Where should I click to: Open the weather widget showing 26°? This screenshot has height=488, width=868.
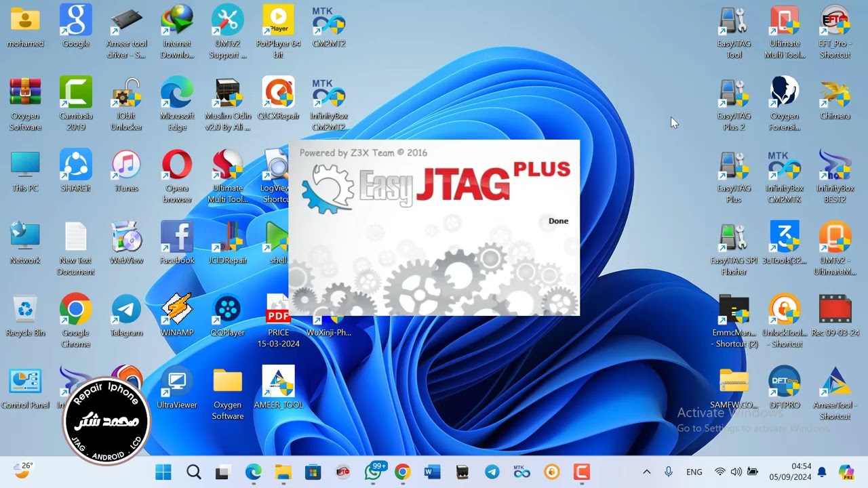(22, 470)
